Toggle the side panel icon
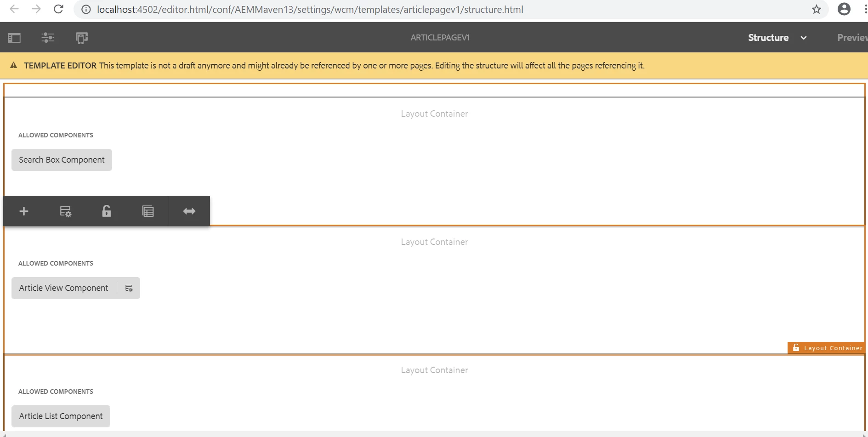868x437 pixels. coord(14,38)
